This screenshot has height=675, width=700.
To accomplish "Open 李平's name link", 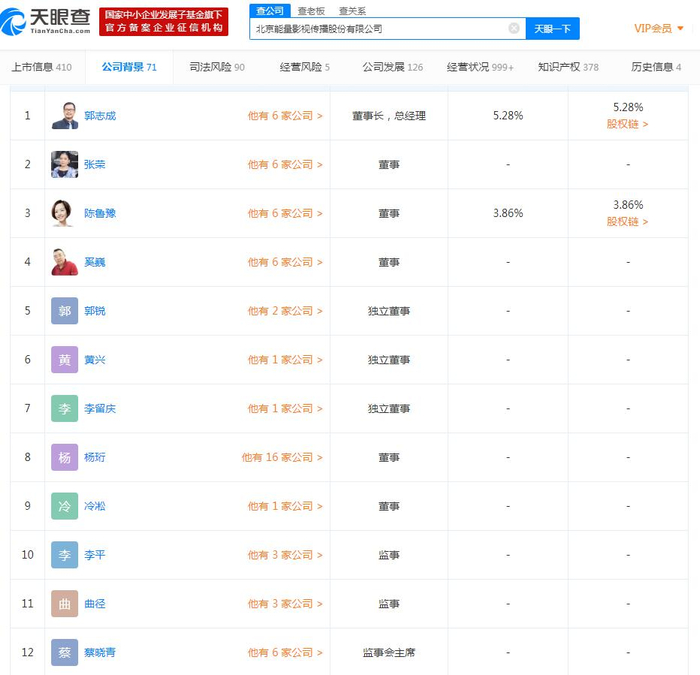I will (x=95, y=555).
